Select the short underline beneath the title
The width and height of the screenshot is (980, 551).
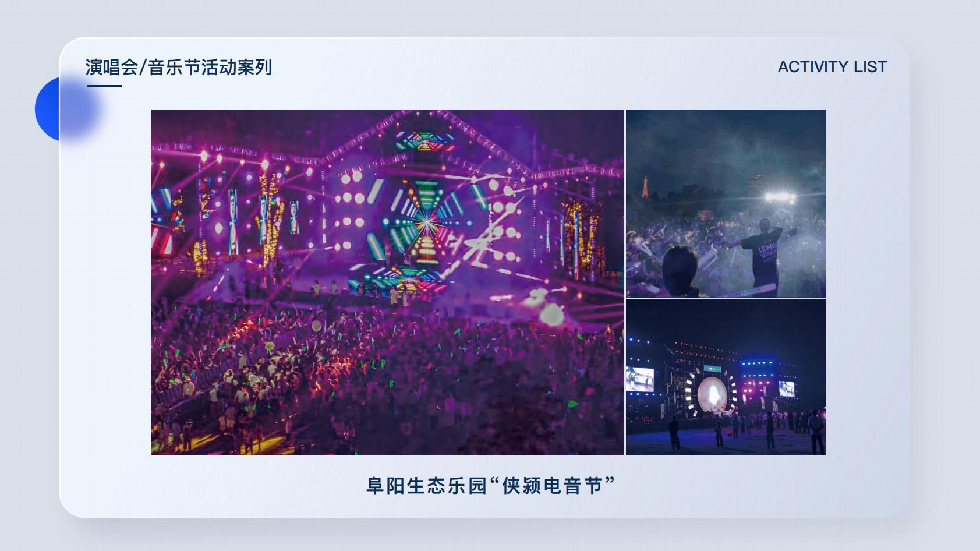104,86
